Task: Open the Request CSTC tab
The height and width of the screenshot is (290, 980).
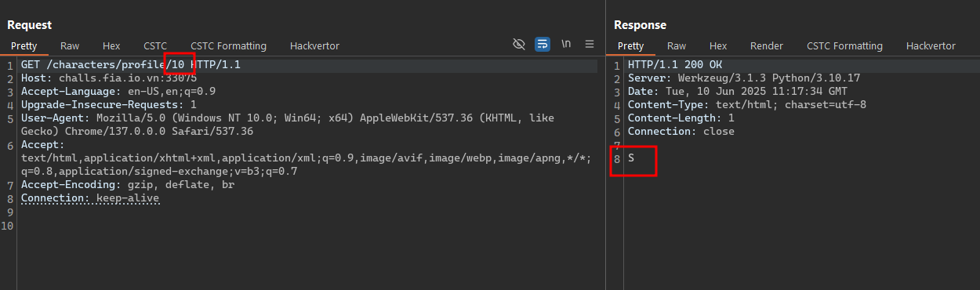Action: tap(155, 46)
